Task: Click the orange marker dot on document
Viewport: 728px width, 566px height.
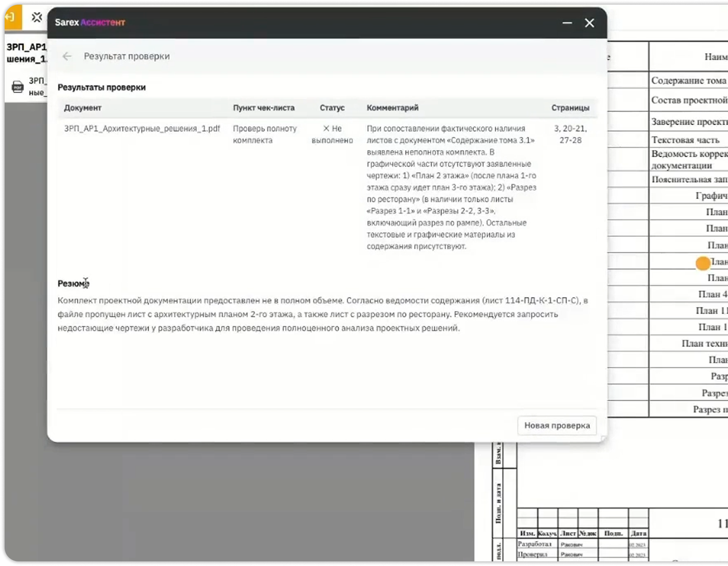Action: (x=703, y=263)
